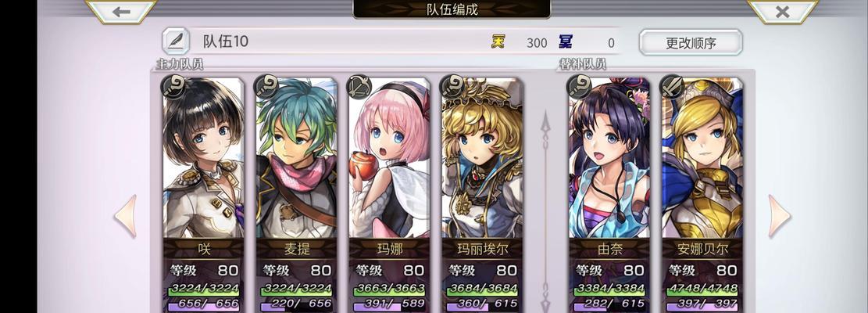Go to next team with right arrow
Viewport: 868px width, 313px height.
click(779, 217)
